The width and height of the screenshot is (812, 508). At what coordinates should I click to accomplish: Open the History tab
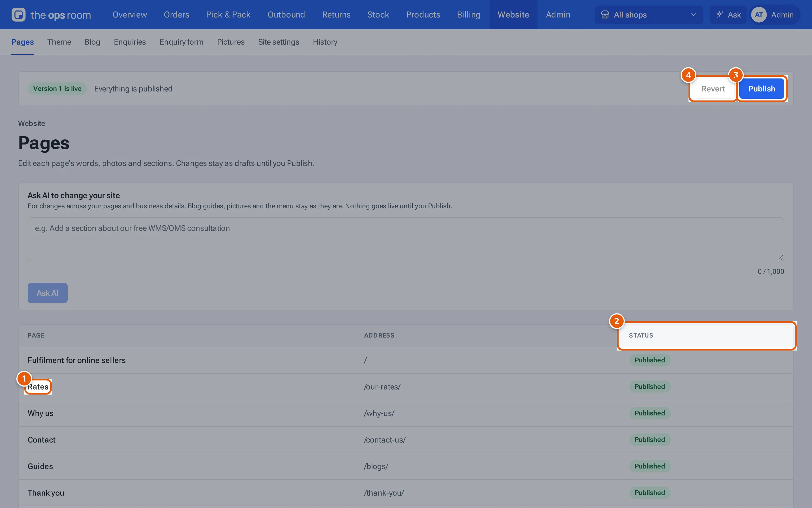pyautogui.click(x=325, y=42)
